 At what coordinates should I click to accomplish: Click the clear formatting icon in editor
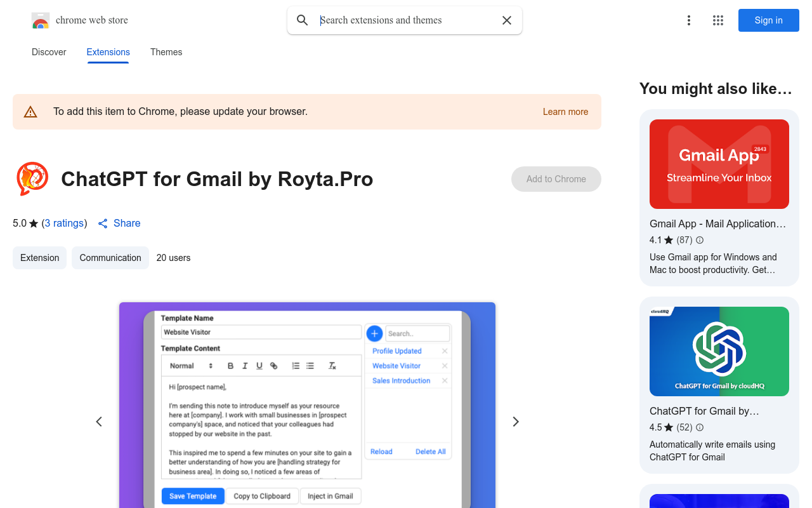coord(332,366)
